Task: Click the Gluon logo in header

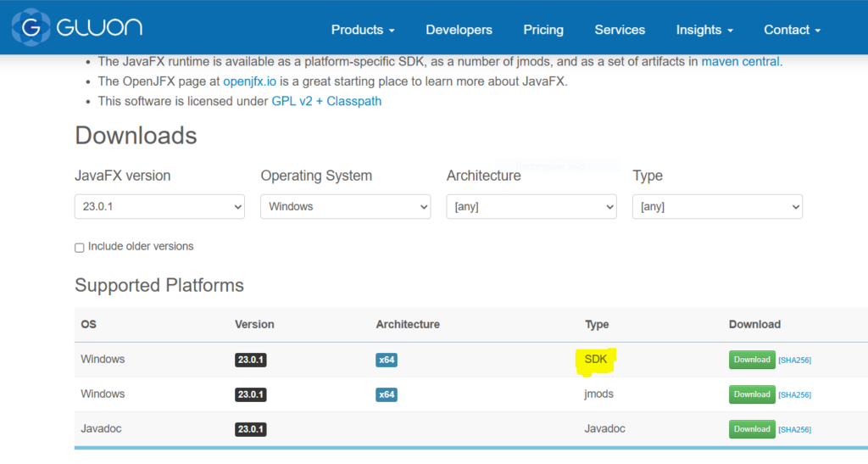Action: pyautogui.click(x=77, y=27)
